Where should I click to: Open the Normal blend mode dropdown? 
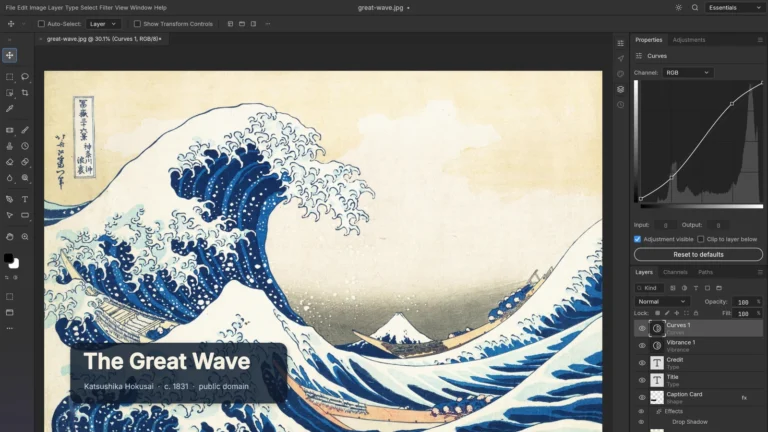click(x=662, y=302)
